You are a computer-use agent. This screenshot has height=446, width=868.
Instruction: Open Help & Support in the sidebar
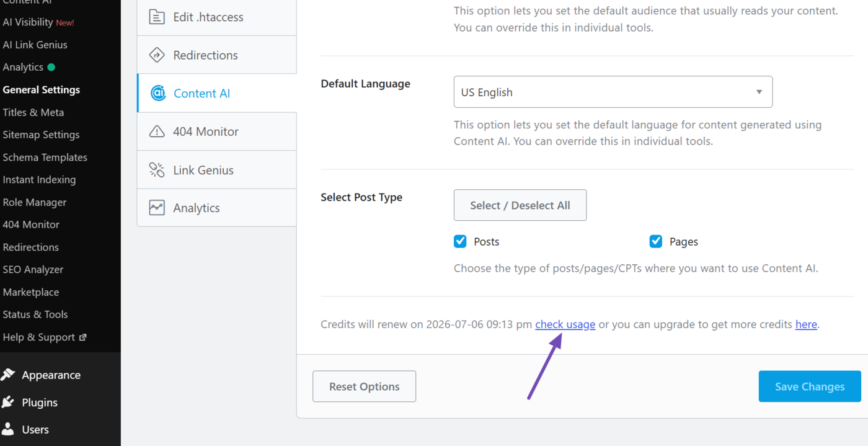(x=38, y=337)
